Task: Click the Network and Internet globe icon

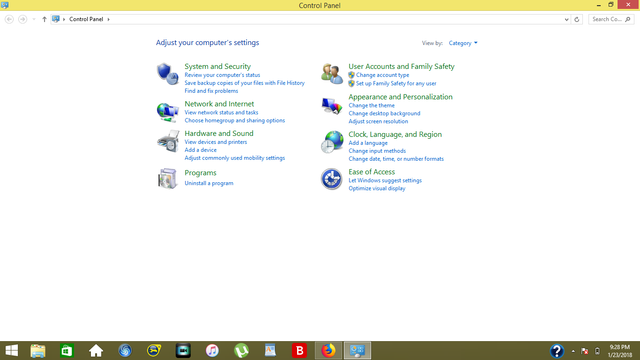Action: [167, 112]
